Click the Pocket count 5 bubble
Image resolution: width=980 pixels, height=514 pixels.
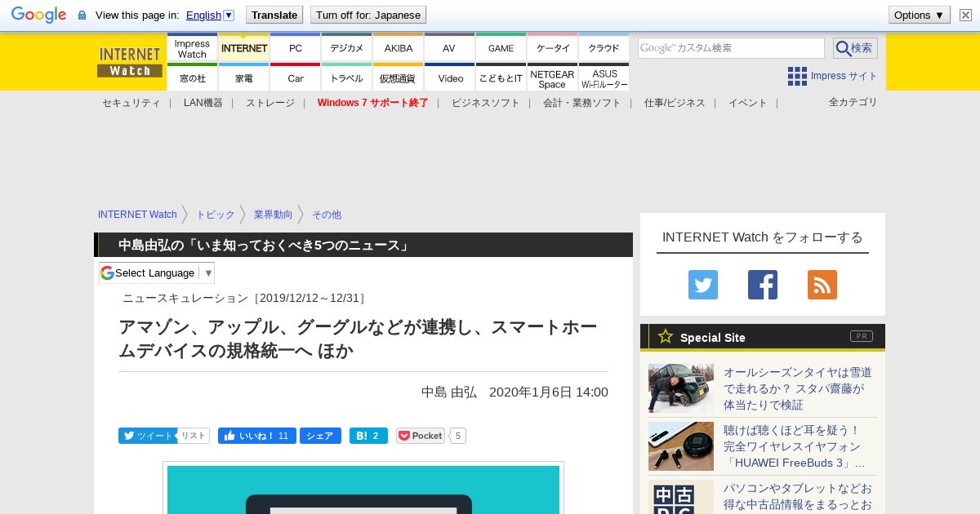click(458, 436)
